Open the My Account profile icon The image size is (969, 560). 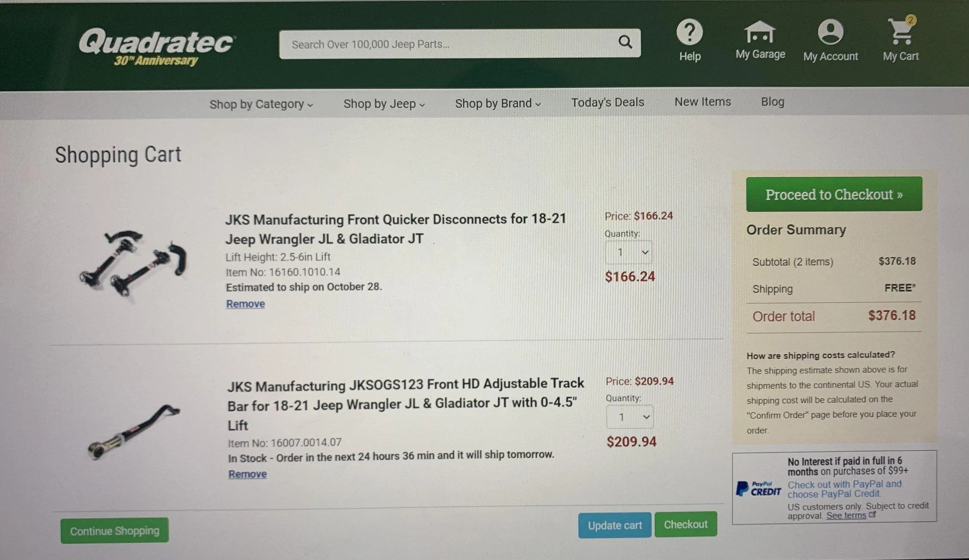(830, 32)
